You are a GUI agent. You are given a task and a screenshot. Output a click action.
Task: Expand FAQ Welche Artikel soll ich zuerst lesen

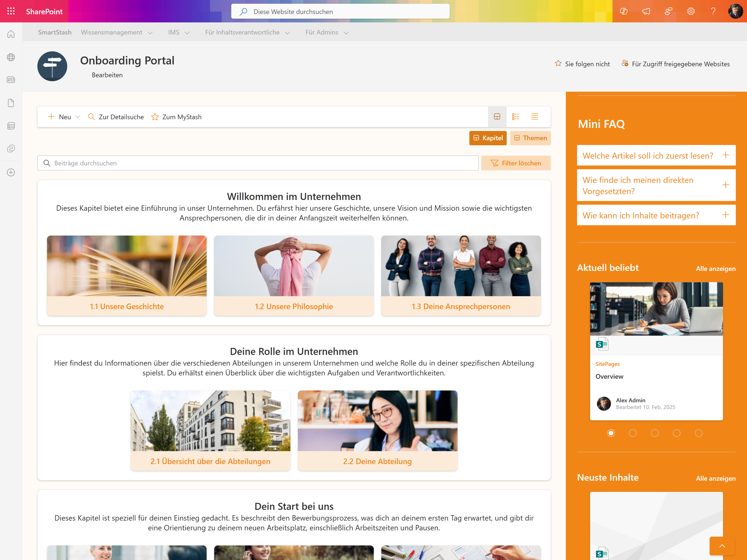tap(656, 155)
